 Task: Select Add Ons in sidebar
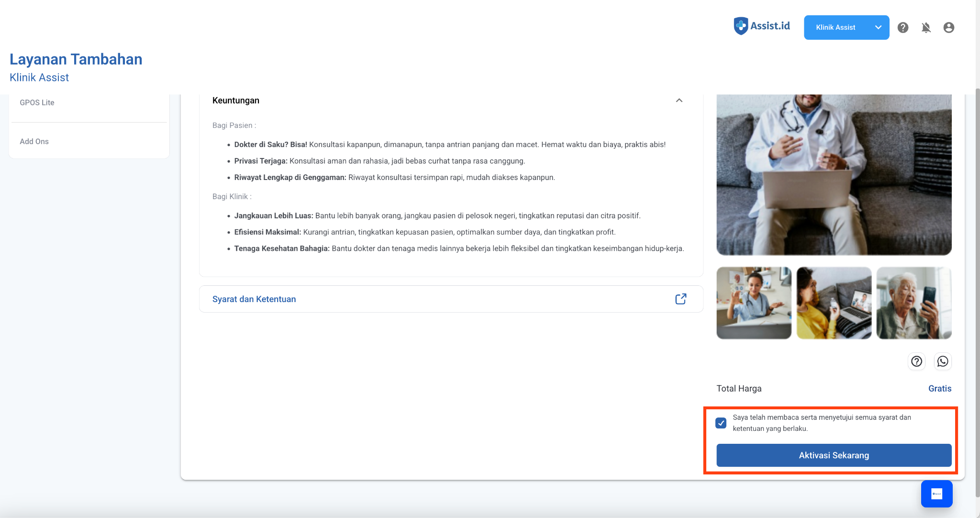coord(34,141)
